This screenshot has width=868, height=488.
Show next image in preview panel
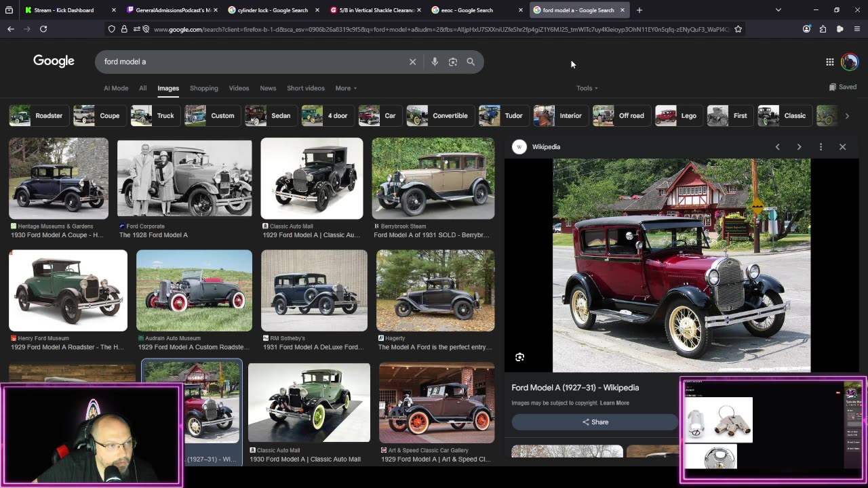tap(799, 146)
